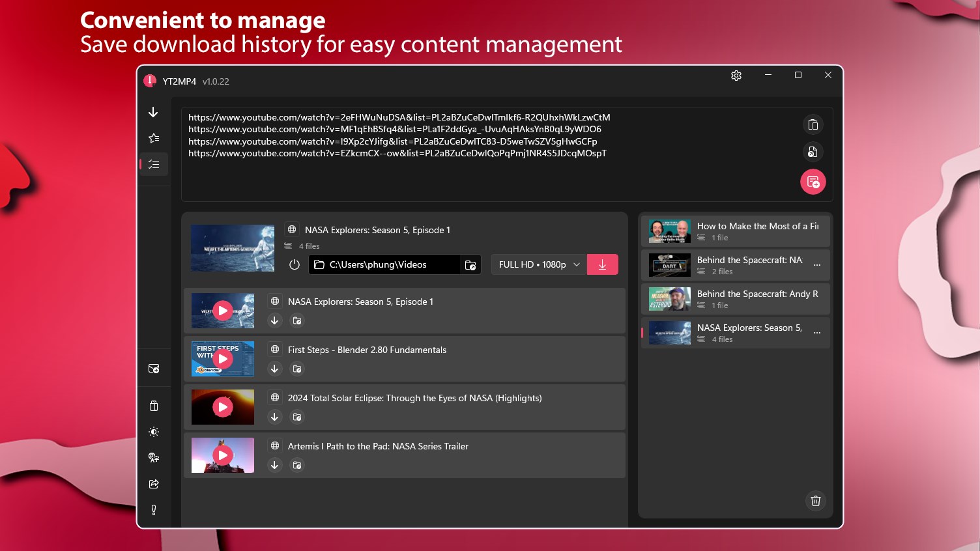This screenshot has width=980, height=551.
Task: Click the paste-from-clipboard icon beside URLs
Action: point(813,124)
